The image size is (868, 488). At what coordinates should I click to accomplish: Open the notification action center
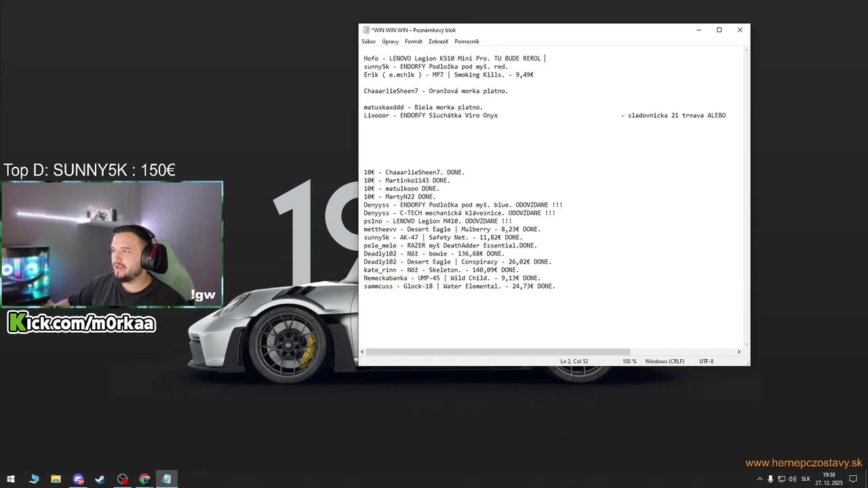853,479
